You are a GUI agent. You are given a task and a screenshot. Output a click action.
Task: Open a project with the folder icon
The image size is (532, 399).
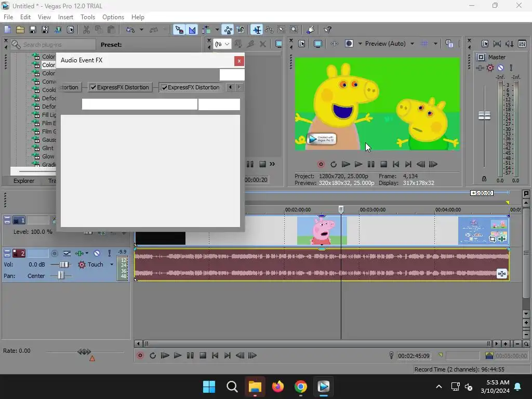pyautogui.click(x=20, y=30)
